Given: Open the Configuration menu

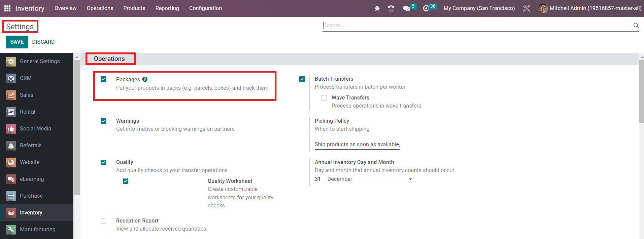Looking at the screenshot, I should 205,8.
